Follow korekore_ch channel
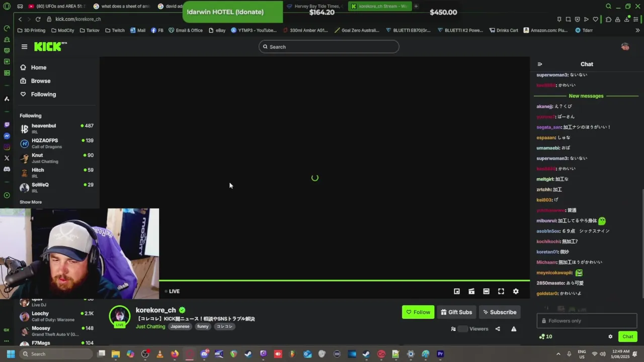 [x=418, y=312]
